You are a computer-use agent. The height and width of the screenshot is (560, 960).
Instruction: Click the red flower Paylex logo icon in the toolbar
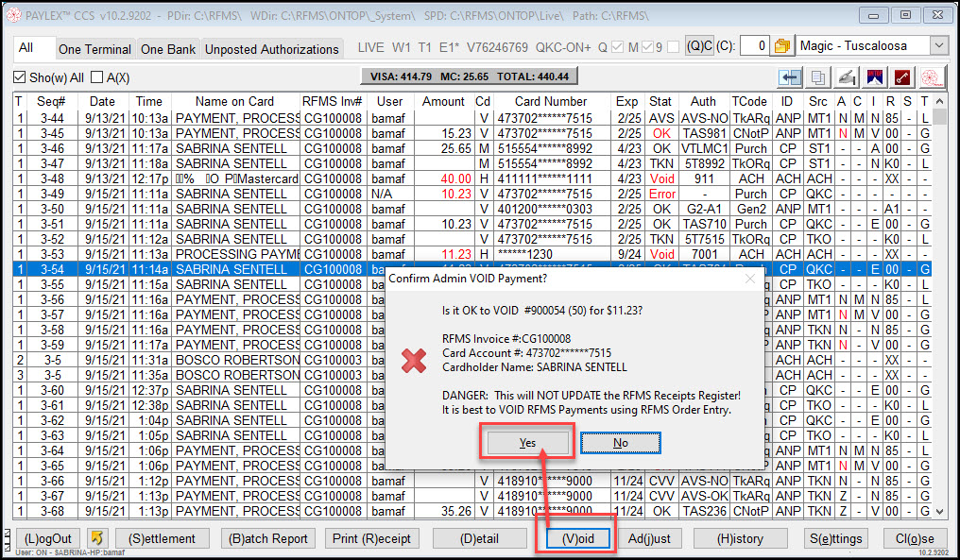click(931, 77)
